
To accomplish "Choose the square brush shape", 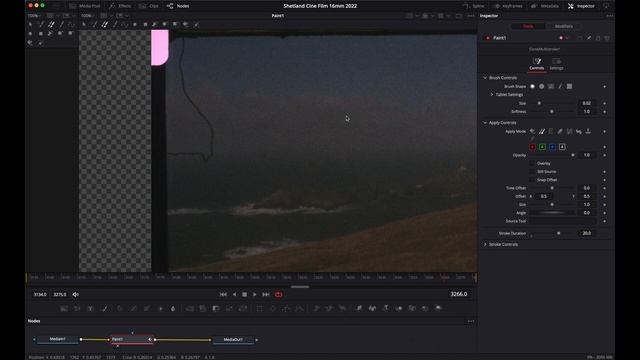I will click(x=569, y=87).
